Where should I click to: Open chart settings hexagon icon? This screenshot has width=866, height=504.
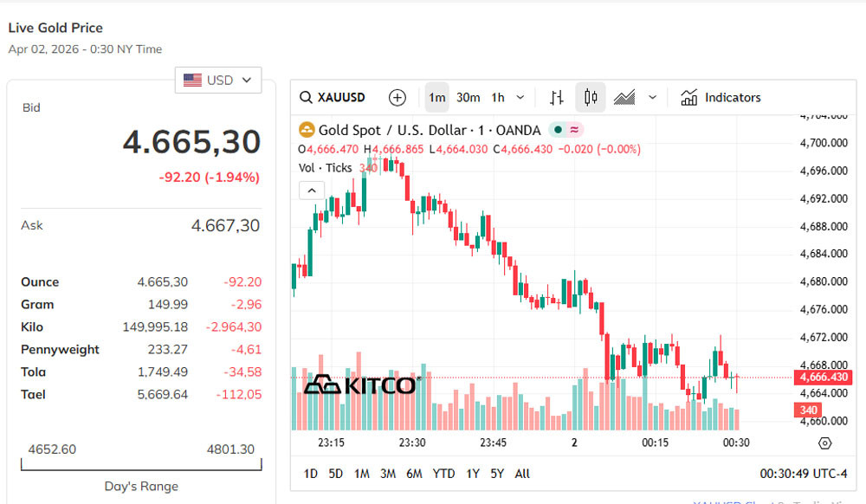coord(824,443)
